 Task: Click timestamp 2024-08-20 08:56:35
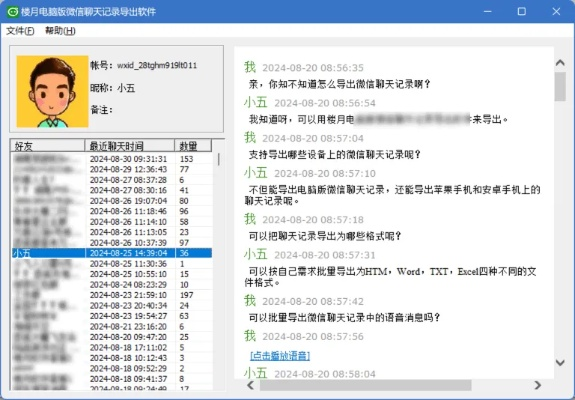click(313, 68)
